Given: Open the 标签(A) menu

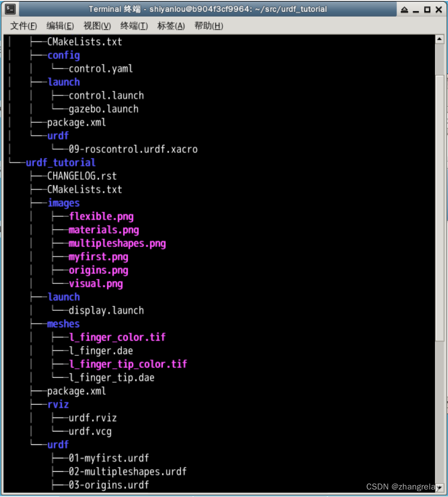Looking at the screenshot, I should pyautogui.click(x=171, y=26).
